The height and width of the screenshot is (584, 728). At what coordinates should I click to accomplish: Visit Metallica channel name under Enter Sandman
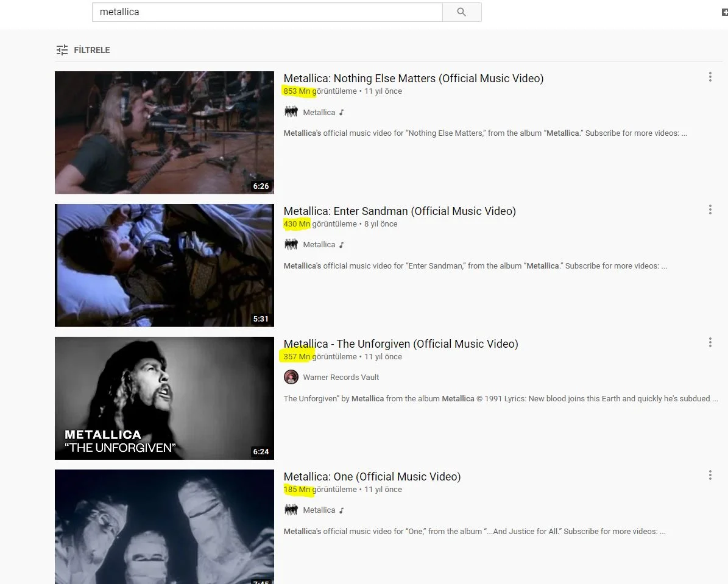319,244
